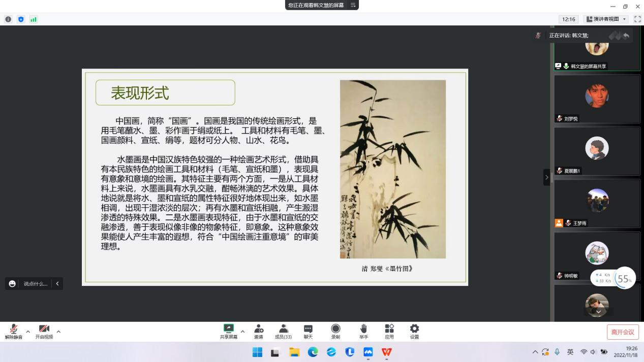The height and width of the screenshot is (362, 644).
Task: Unmute microphone with 解除静音
Action: 14,331
